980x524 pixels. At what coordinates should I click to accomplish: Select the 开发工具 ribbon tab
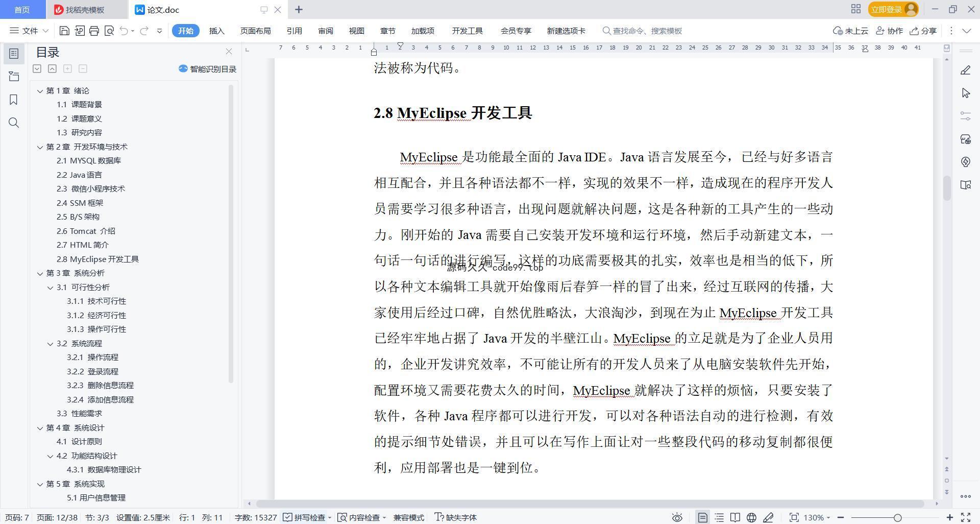coord(467,31)
